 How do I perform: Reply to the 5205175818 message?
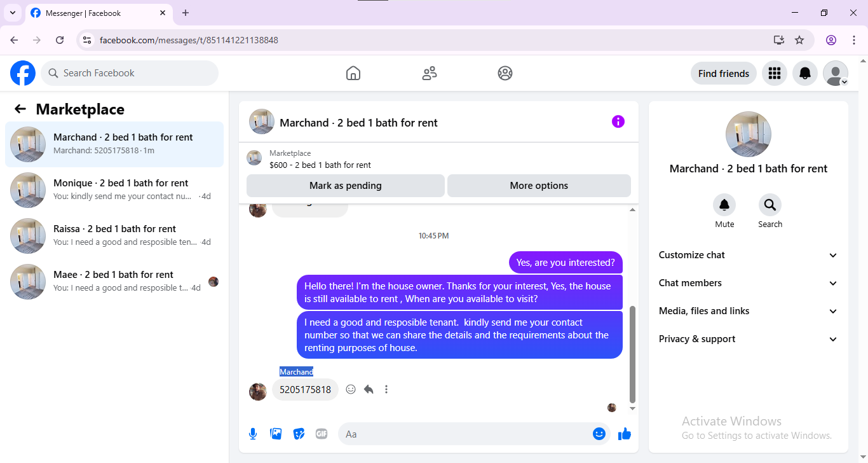click(369, 389)
